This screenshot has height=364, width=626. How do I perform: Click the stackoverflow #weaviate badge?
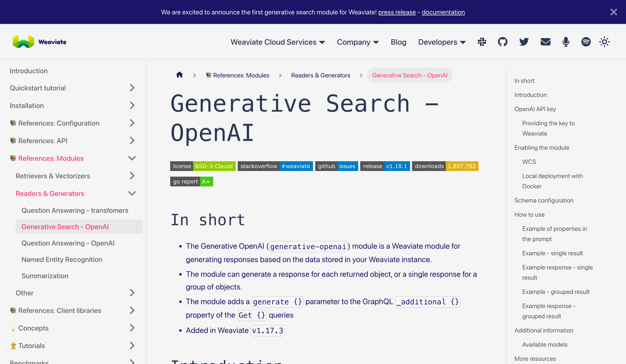(x=275, y=166)
